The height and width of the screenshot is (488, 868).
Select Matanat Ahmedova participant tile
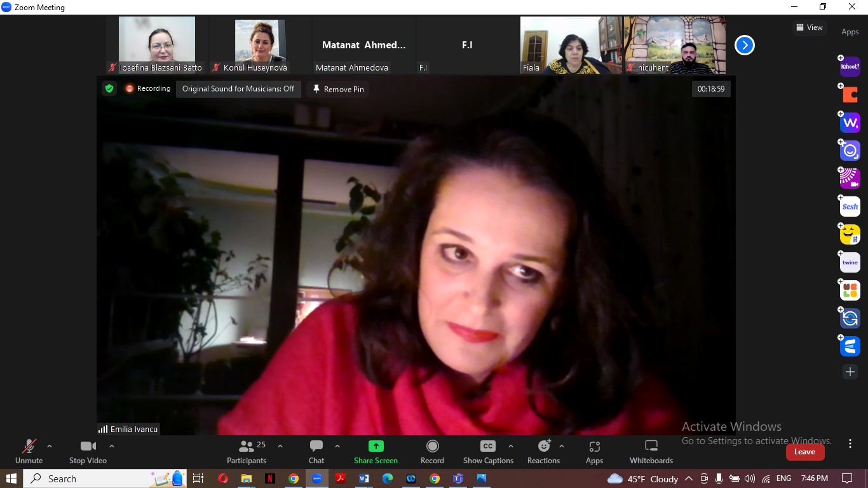[364, 45]
